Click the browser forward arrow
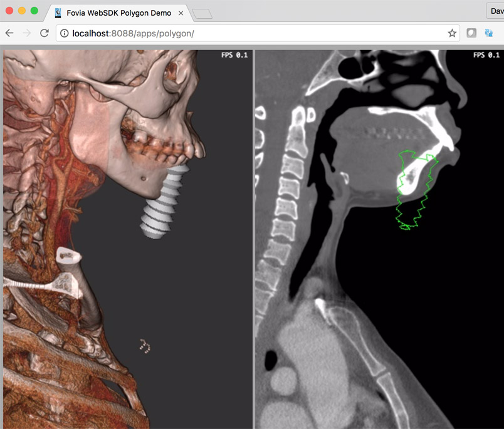 coord(27,33)
